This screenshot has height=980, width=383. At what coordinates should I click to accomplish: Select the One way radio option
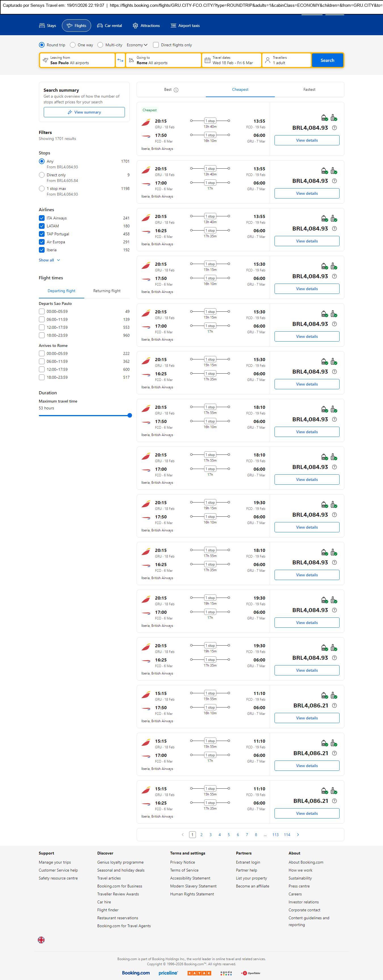tap(73, 45)
